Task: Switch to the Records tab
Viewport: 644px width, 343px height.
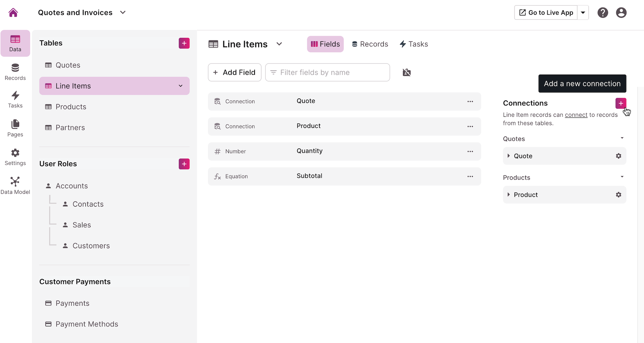Action: tap(370, 44)
